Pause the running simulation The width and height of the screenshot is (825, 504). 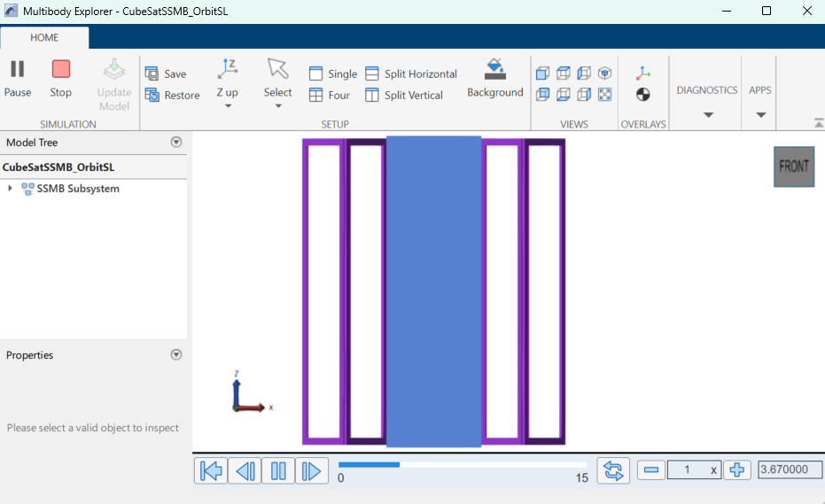point(18,79)
